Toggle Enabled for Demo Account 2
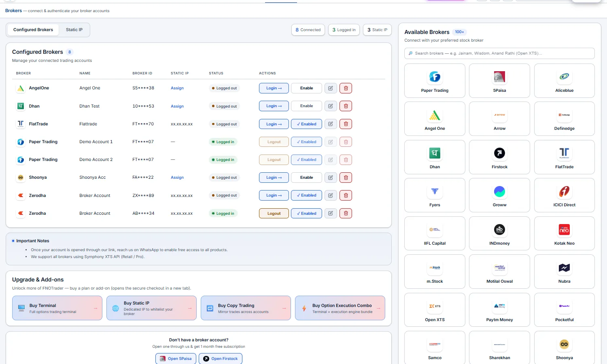This screenshot has width=607, height=364. (x=306, y=160)
